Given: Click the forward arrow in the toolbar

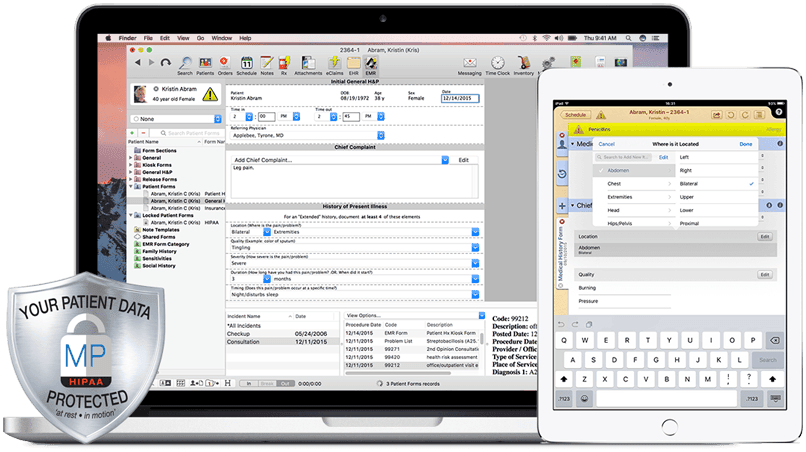Looking at the screenshot, I should point(151,62).
